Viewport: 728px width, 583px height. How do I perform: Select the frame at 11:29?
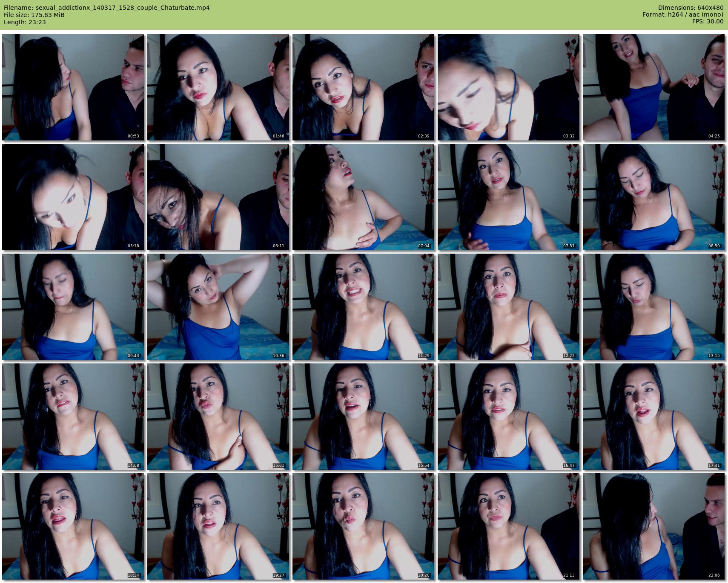(x=363, y=307)
